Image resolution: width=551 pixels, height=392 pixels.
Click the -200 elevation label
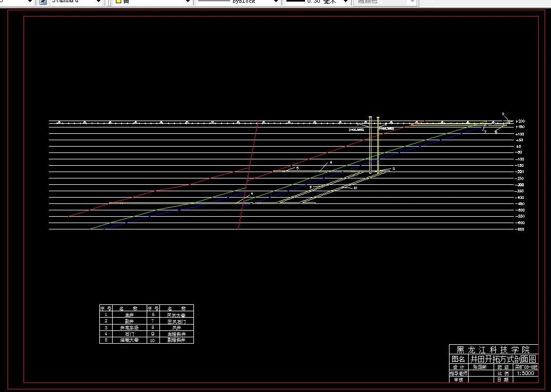point(520,172)
